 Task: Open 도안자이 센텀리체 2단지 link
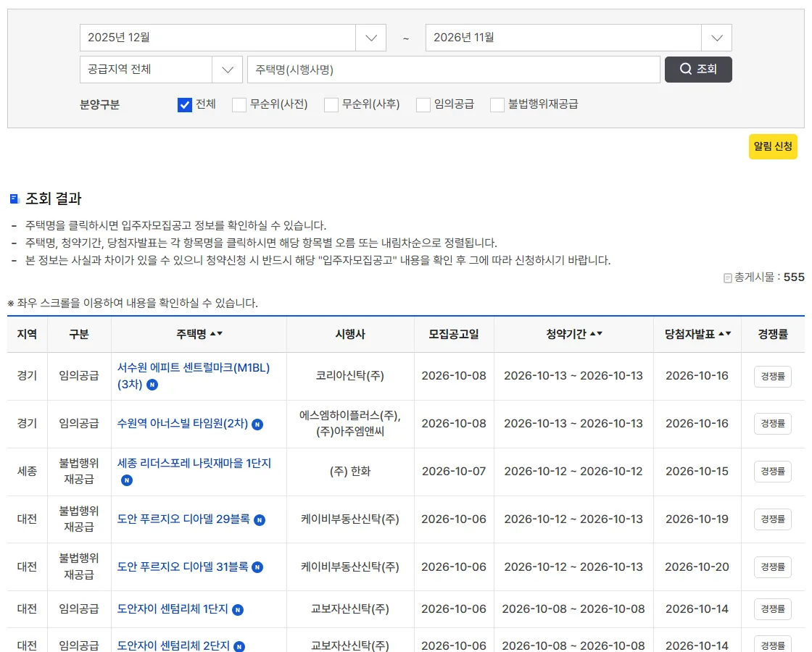click(173, 645)
